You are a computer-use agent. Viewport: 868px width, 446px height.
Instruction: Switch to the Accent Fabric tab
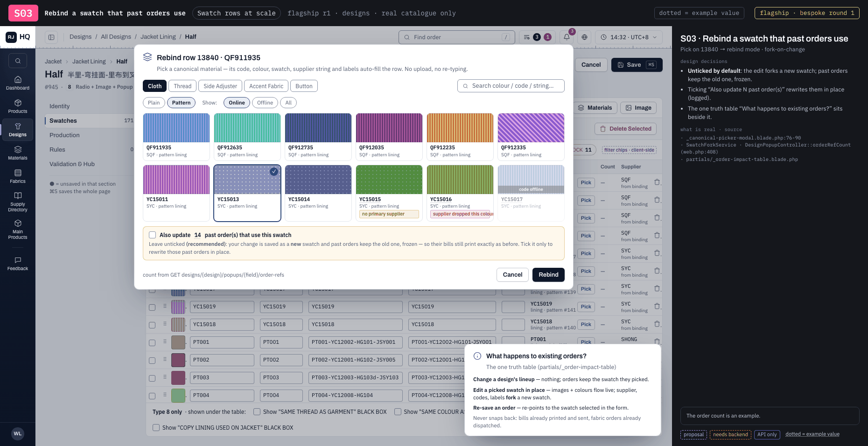(266, 86)
